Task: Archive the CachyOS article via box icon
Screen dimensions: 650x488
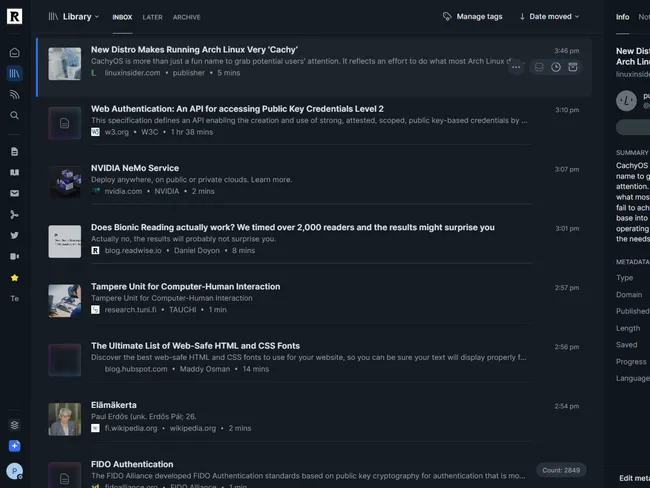Action: point(573,67)
